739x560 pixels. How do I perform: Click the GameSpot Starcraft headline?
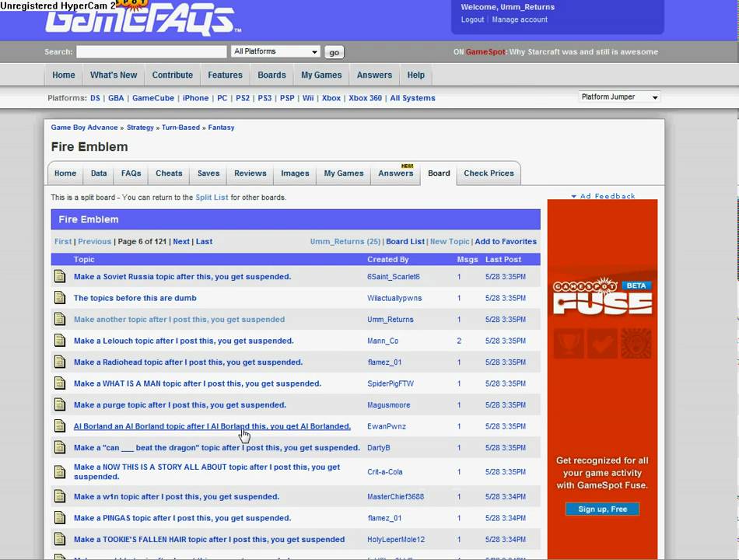(x=583, y=52)
